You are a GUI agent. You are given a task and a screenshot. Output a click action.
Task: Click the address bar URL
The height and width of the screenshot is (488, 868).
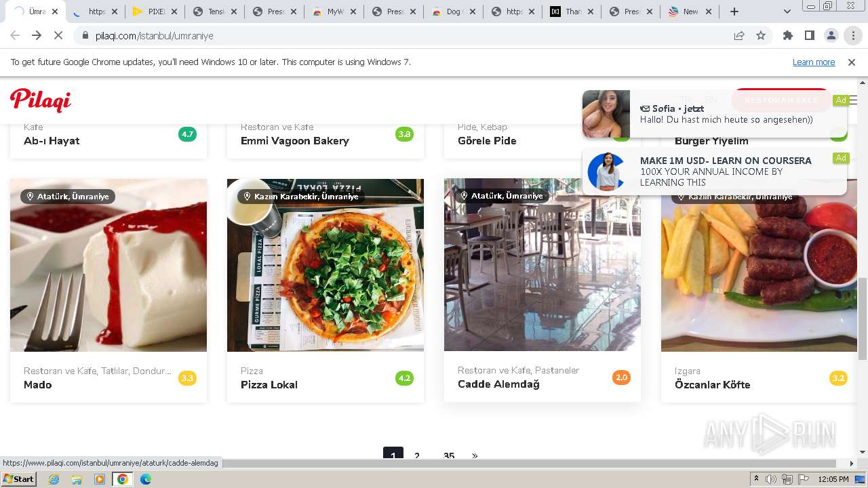tap(155, 35)
